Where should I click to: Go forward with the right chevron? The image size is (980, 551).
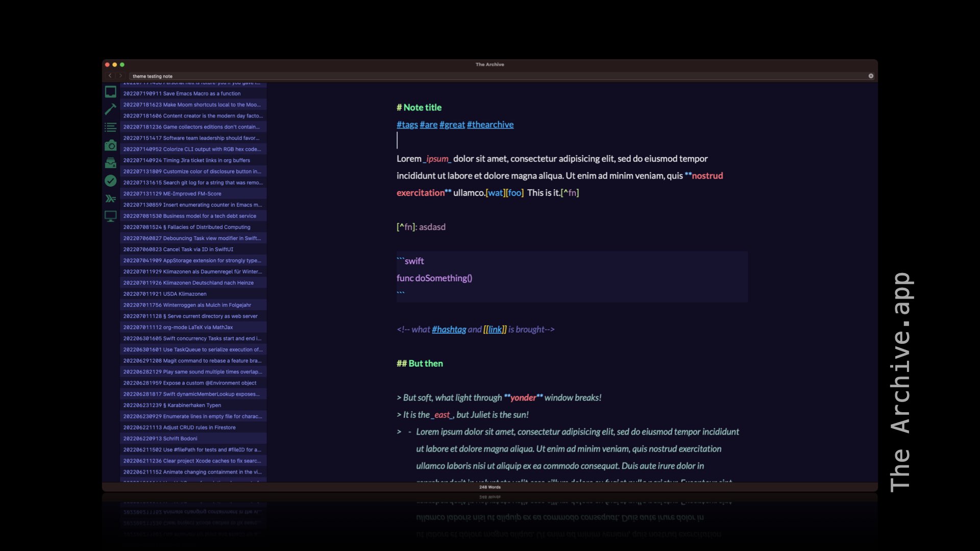pos(120,76)
